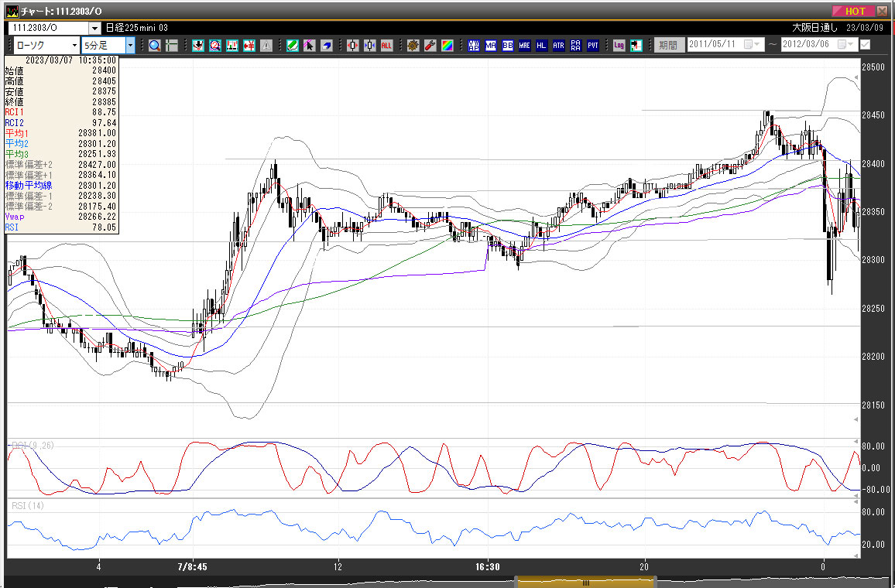Toggle the VWAP indicator
The width and height of the screenshot is (895, 588).
click(474, 46)
